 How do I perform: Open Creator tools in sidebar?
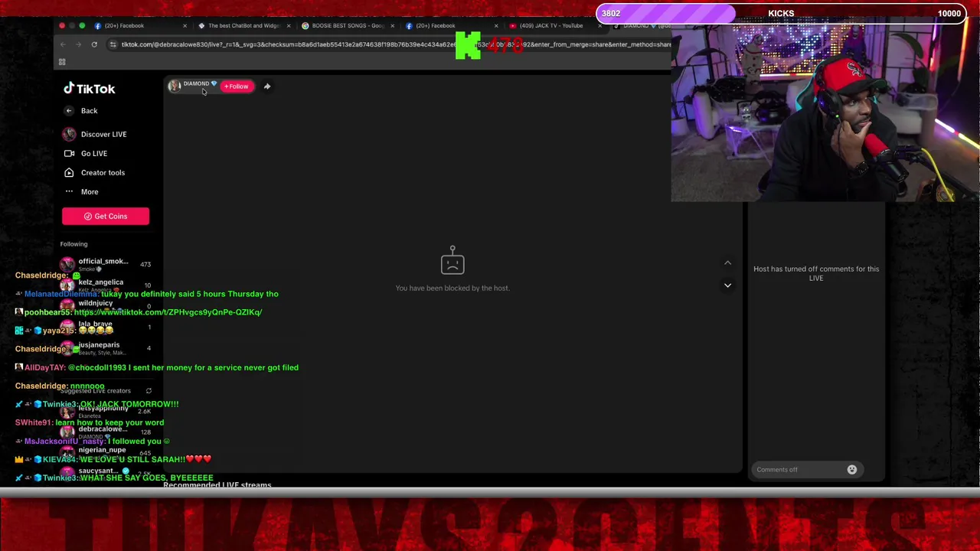[x=94, y=172]
